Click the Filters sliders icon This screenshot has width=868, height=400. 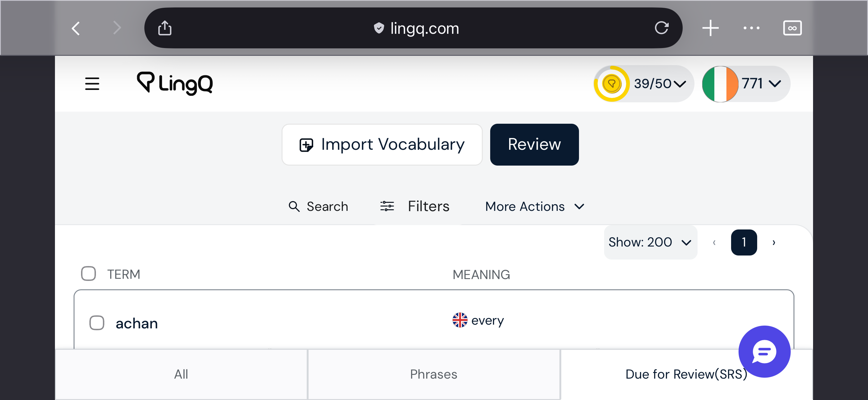pyautogui.click(x=387, y=206)
